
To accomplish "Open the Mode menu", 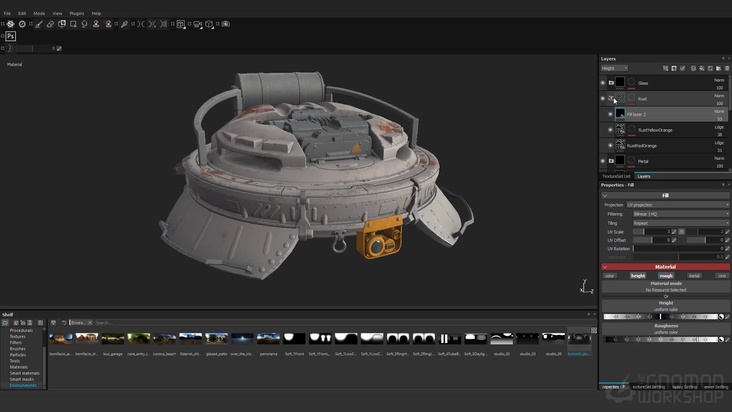I will point(39,14).
